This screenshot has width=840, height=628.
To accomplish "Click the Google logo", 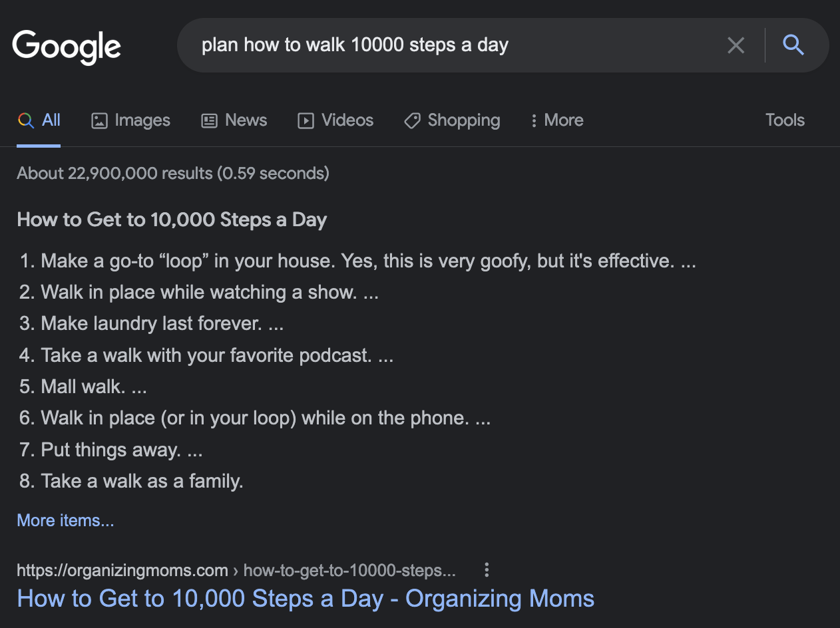I will coord(67,47).
